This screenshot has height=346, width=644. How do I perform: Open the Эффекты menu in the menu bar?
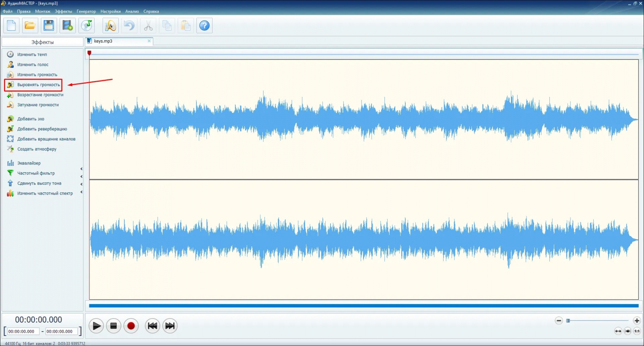click(64, 11)
